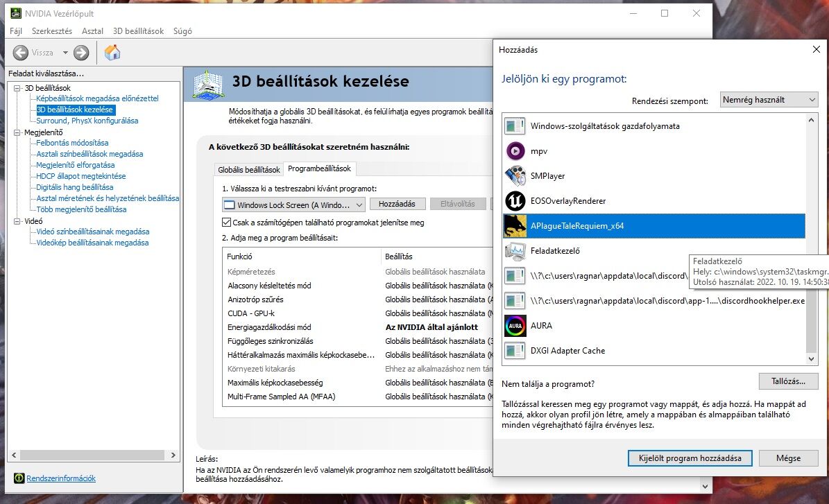The width and height of the screenshot is (829, 504).
Task: Open Képbeállítások megadása előnézettel
Action: [x=97, y=98]
